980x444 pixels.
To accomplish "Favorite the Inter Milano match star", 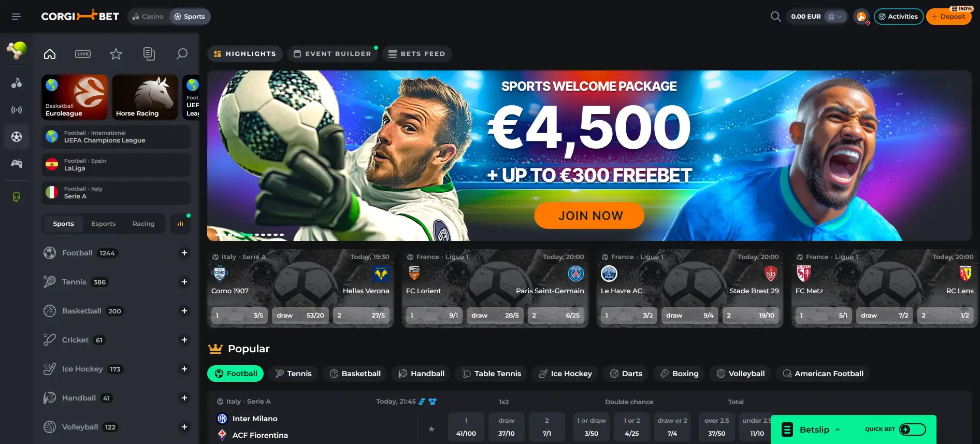I will point(431,428).
